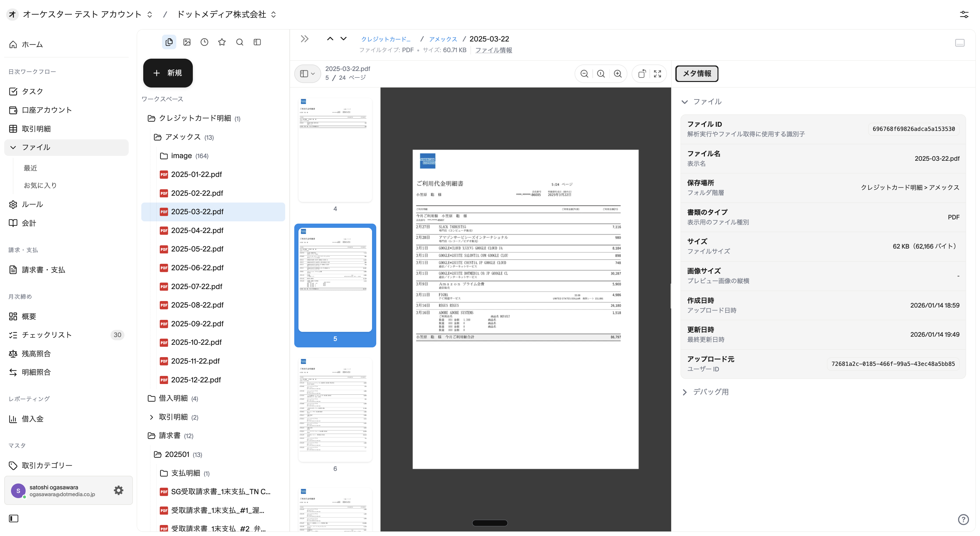Enter fullscreen PDF preview
The image size is (980, 536).
tap(658, 74)
